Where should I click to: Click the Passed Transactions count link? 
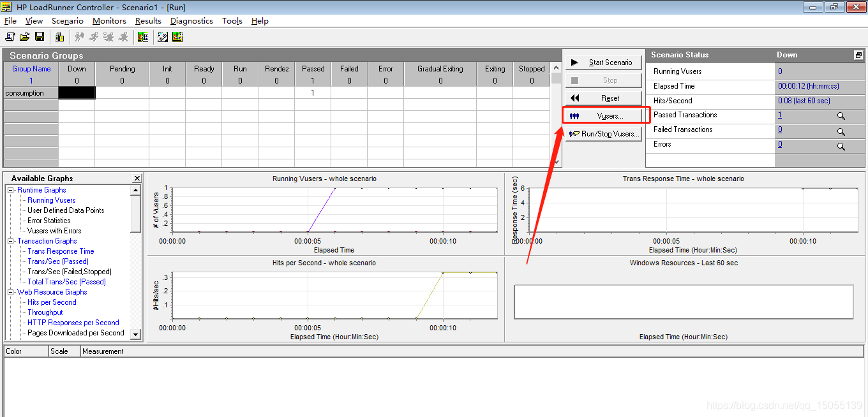pos(780,115)
